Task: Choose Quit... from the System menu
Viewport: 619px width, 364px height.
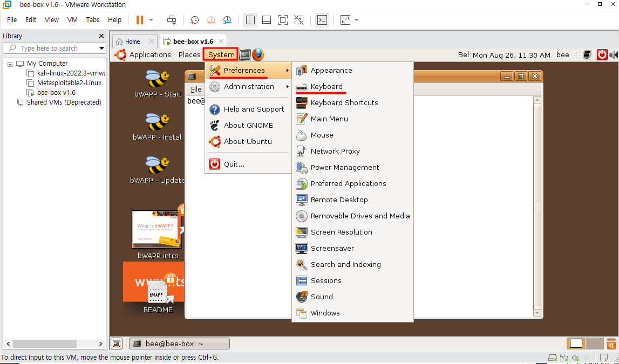Action: click(x=249, y=164)
